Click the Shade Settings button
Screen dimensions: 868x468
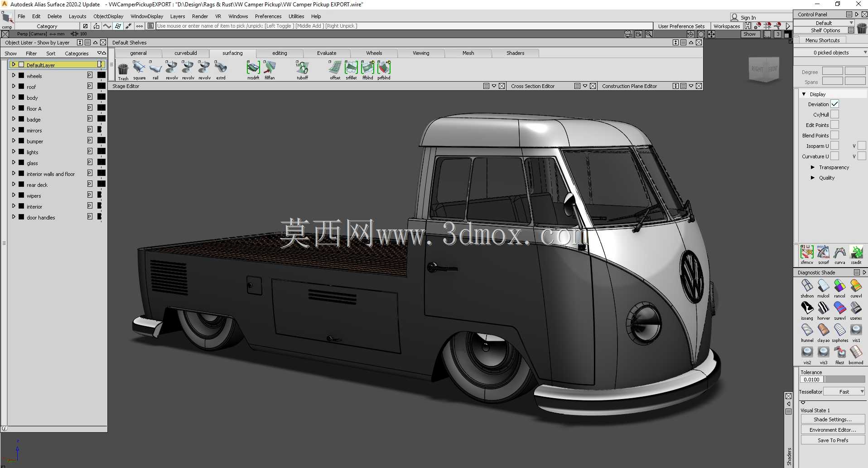pyautogui.click(x=833, y=419)
